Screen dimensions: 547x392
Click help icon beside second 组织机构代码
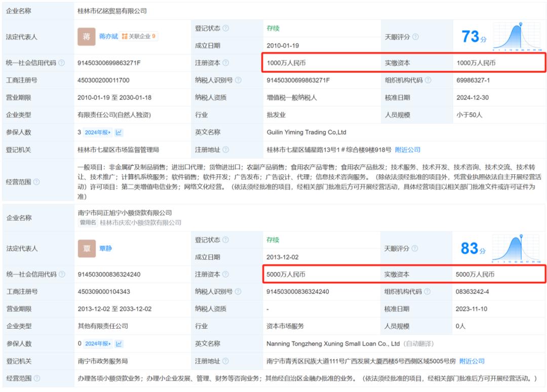427,292
